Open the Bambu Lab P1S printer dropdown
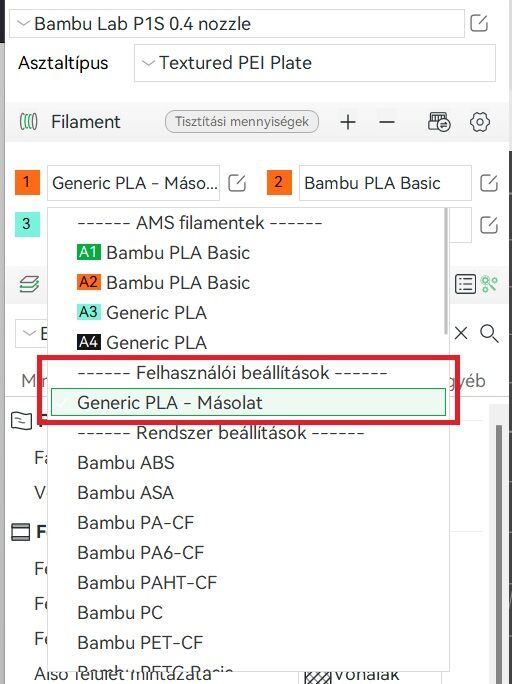512x684 pixels. click(x=237, y=24)
